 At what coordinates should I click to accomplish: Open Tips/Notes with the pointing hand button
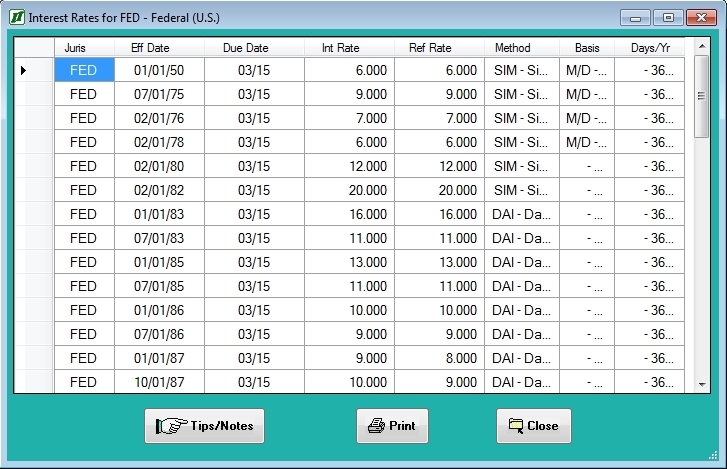tap(204, 426)
